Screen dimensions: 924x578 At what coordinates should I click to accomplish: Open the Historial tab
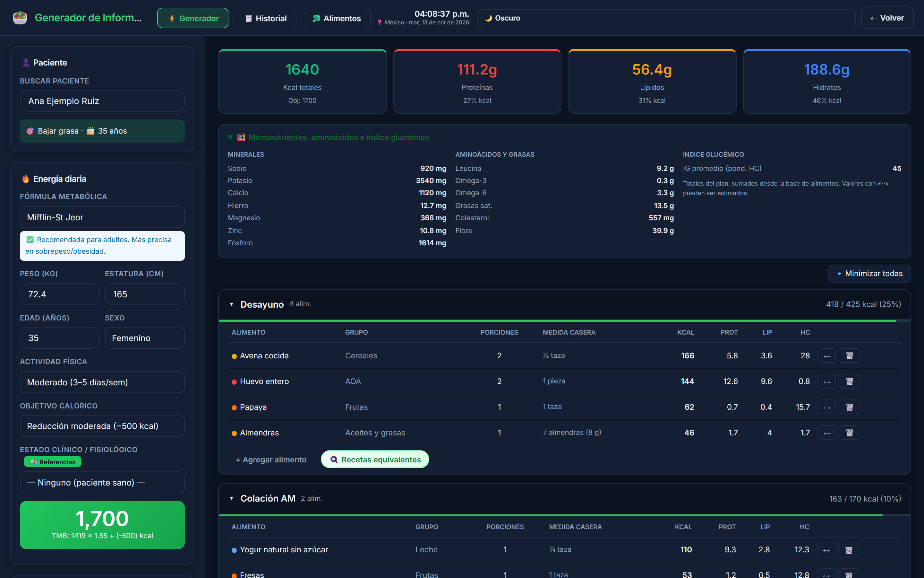click(265, 18)
